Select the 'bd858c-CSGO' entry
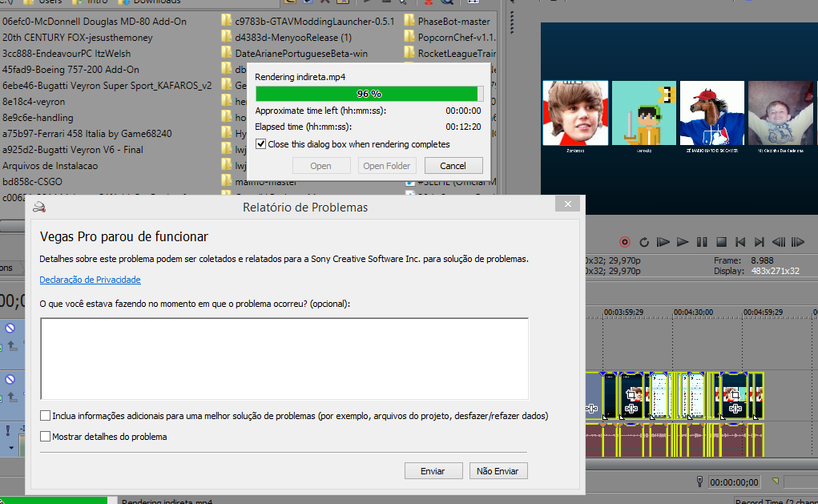818x504 pixels. (x=32, y=182)
